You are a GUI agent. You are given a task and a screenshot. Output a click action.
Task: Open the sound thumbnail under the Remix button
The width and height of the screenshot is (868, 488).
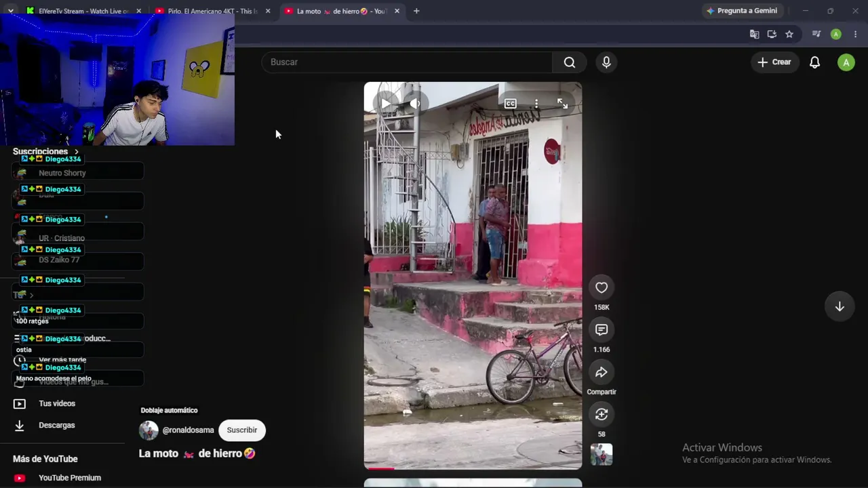pyautogui.click(x=601, y=454)
